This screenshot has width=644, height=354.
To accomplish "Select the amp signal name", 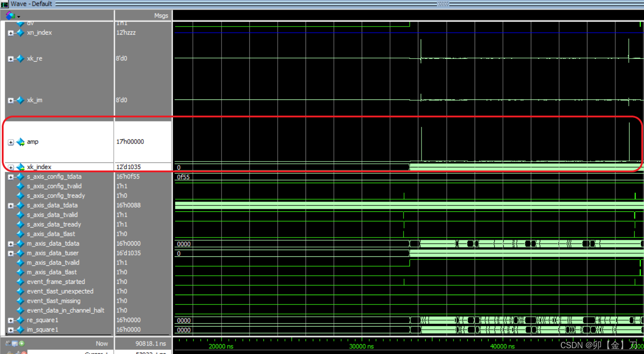I will (33, 142).
